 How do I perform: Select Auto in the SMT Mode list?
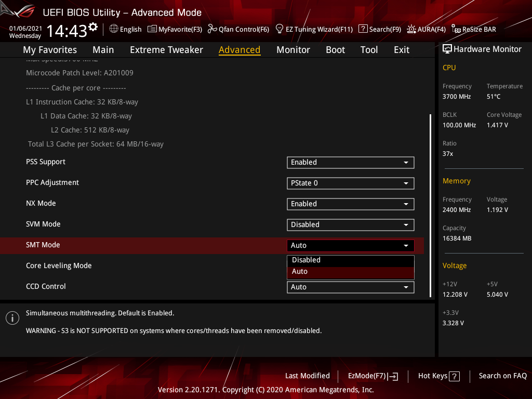pos(351,272)
